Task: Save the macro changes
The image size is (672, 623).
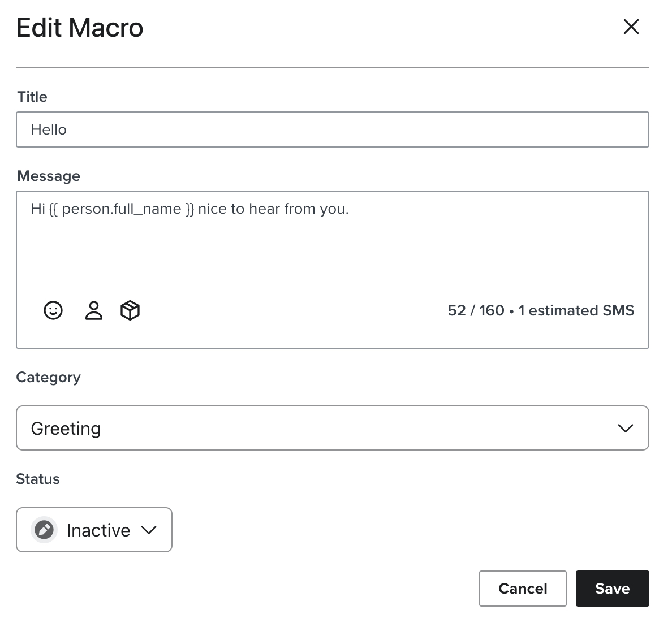Action: click(x=612, y=589)
